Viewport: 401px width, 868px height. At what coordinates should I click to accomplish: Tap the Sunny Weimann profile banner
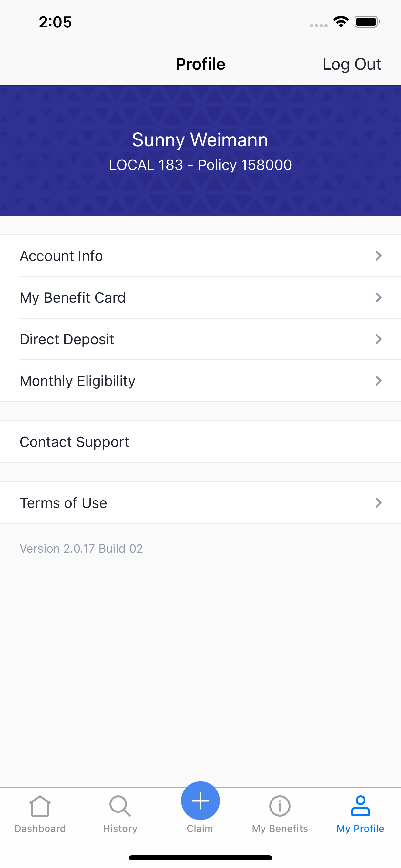pos(200,150)
